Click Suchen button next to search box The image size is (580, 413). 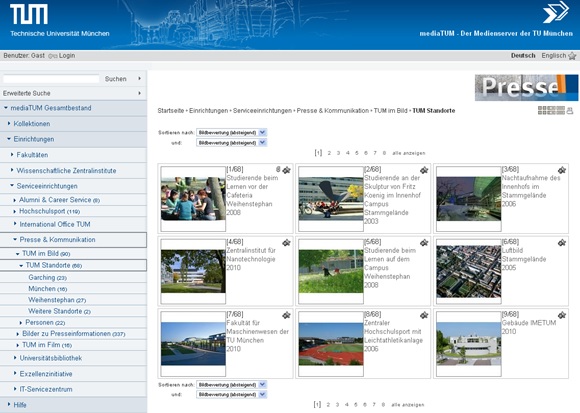coord(116,79)
